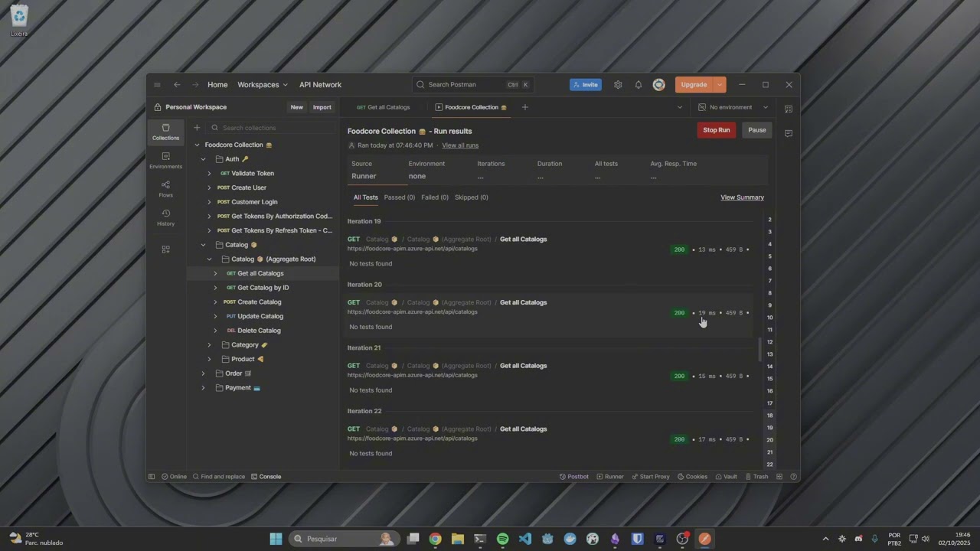Viewport: 980px width, 551px height.
Task: Open the comments right-sidebar icon
Action: (x=789, y=133)
